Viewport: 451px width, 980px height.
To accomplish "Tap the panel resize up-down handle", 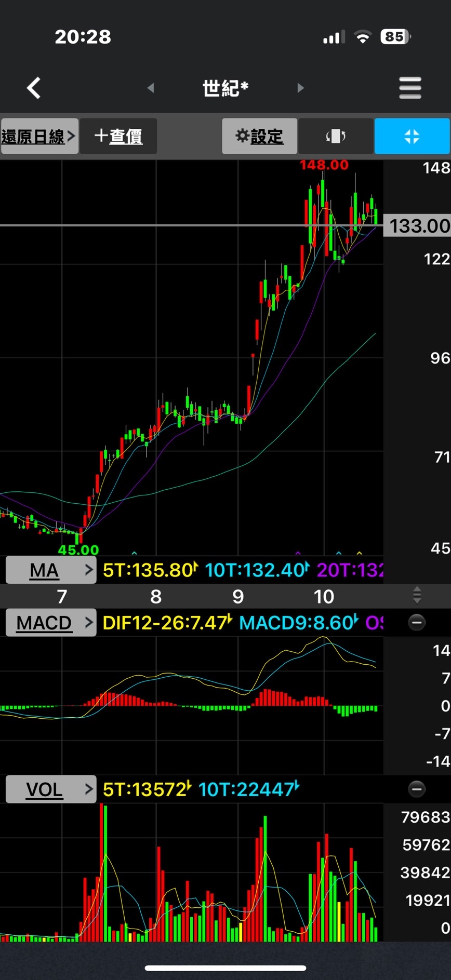I will [x=417, y=595].
